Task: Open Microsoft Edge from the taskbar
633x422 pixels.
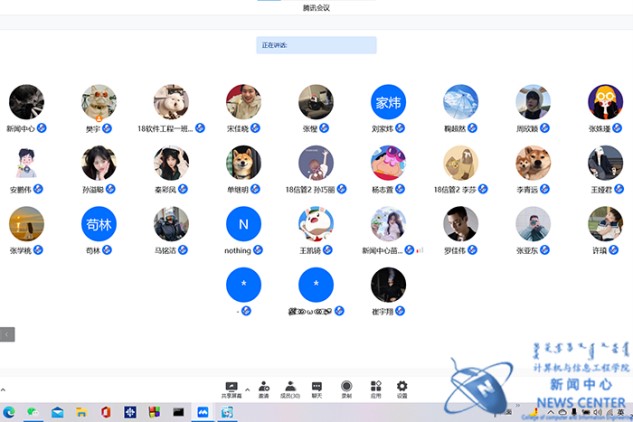Action: [x=10, y=411]
